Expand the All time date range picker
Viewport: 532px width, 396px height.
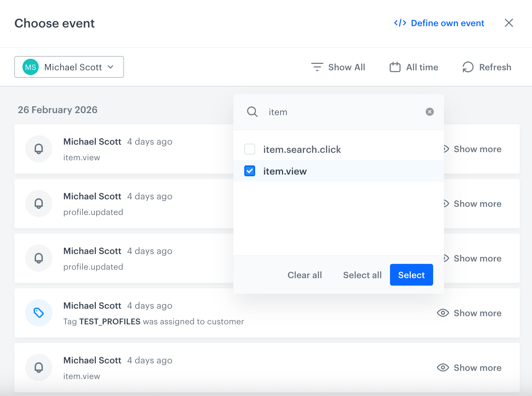422,67
